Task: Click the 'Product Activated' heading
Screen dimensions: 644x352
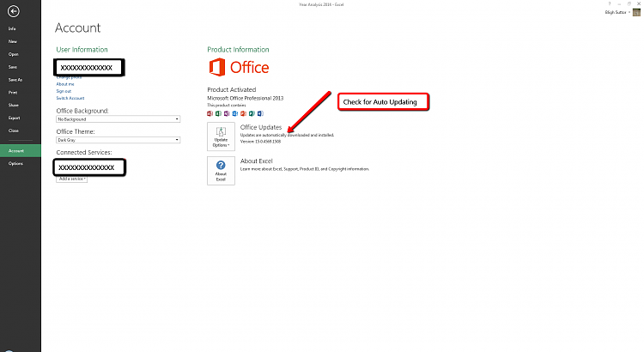Action: 232,89
